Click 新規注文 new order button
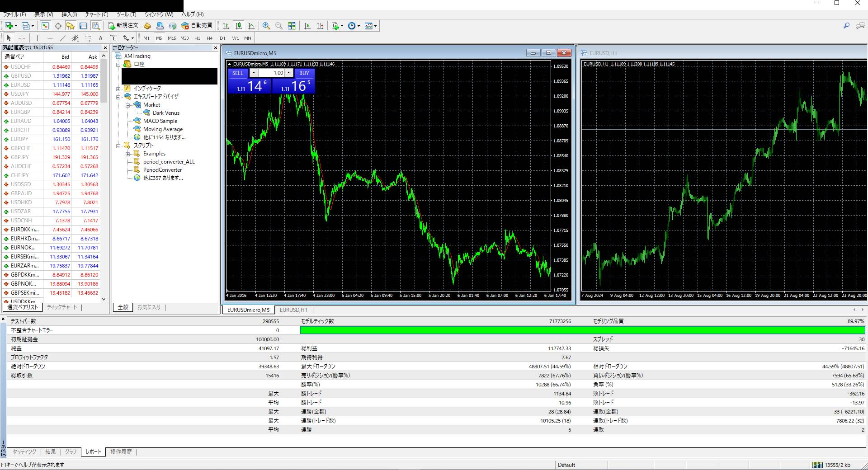Viewport: 868px width, 470px height. point(123,26)
